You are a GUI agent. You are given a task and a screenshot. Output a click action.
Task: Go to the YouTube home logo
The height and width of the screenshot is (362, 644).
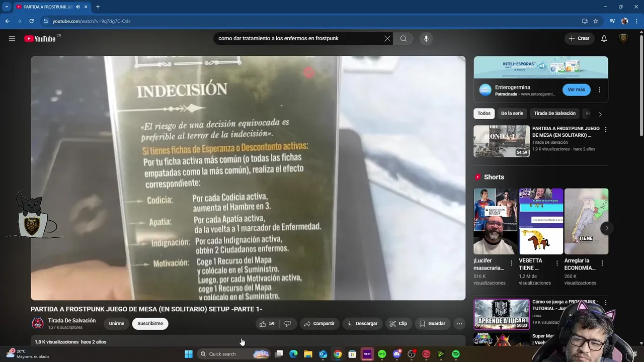pos(40,39)
